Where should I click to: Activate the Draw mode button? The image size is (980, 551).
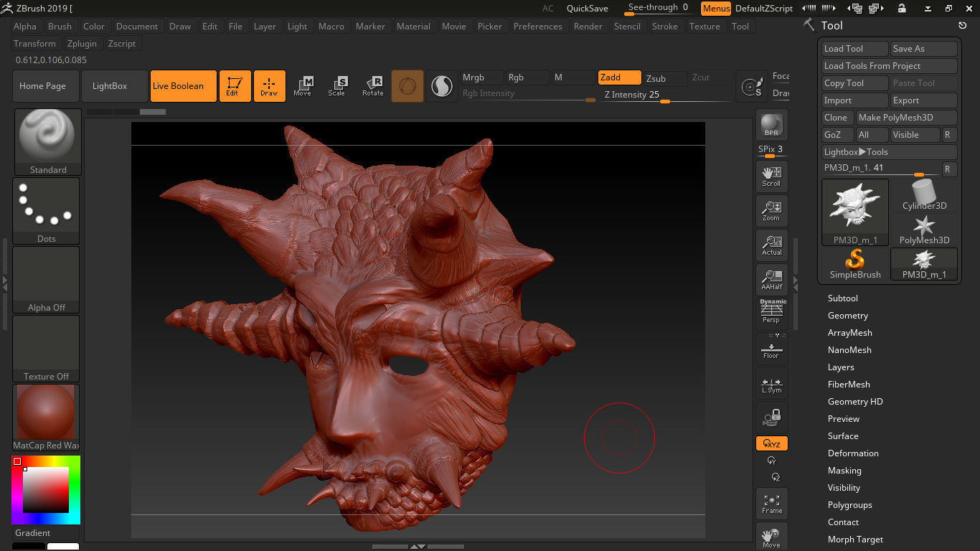269,86
